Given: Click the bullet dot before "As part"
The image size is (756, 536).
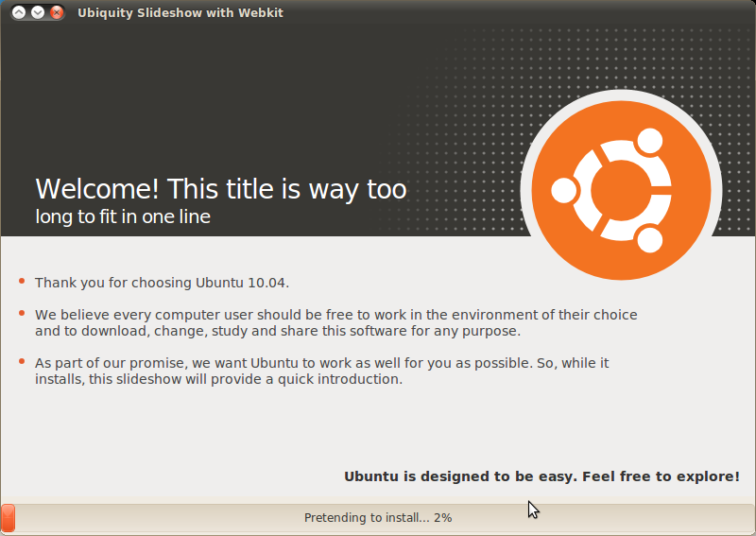Looking at the screenshot, I should pos(22,362).
